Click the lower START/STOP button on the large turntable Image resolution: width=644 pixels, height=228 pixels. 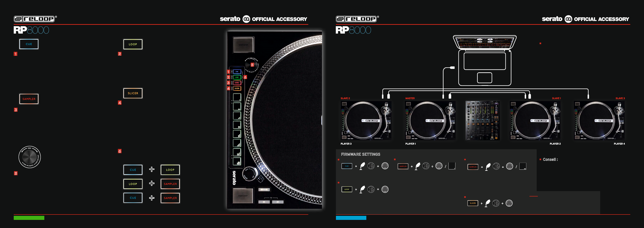(243, 196)
